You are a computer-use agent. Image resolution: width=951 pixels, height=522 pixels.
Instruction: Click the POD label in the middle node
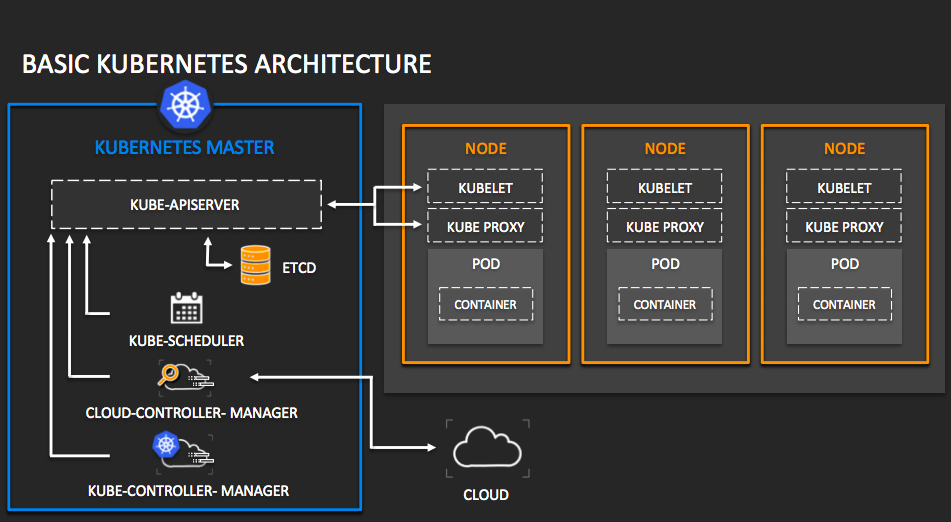click(665, 264)
